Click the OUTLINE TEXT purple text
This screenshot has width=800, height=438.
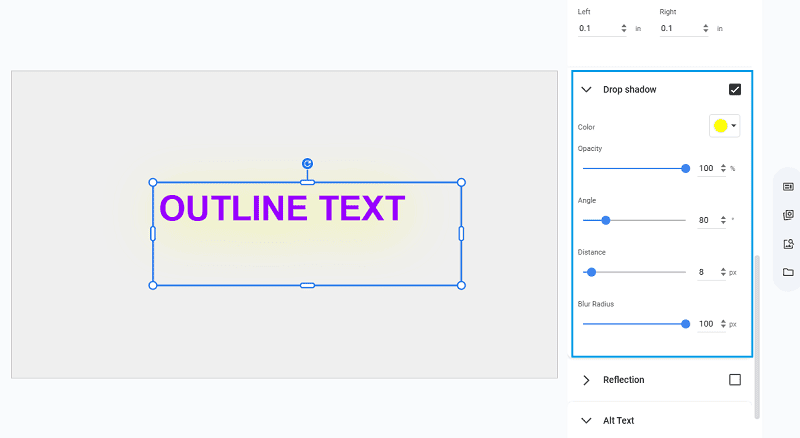click(x=282, y=208)
